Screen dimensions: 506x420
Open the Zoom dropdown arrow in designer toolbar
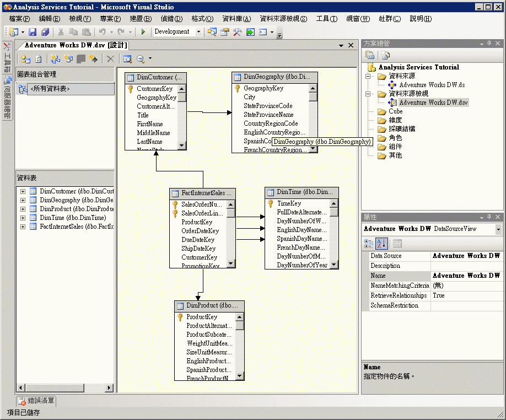point(150,59)
